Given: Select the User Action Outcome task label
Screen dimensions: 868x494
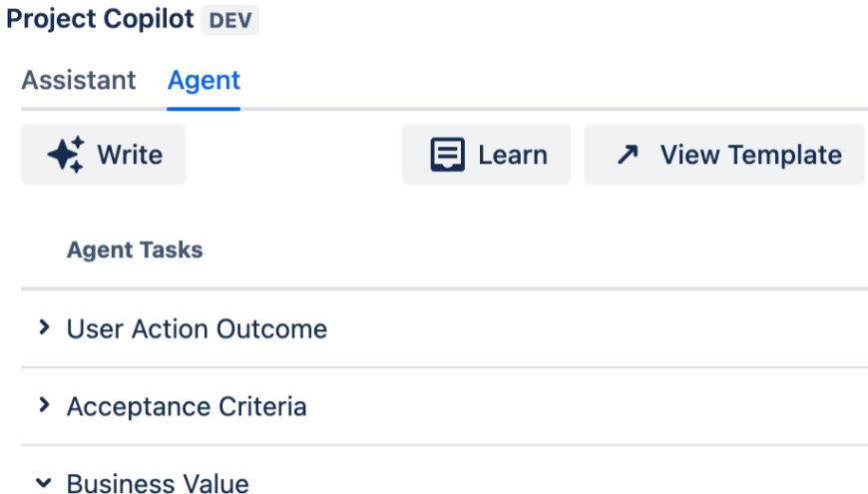Looking at the screenshot, I should pos(197,328).
